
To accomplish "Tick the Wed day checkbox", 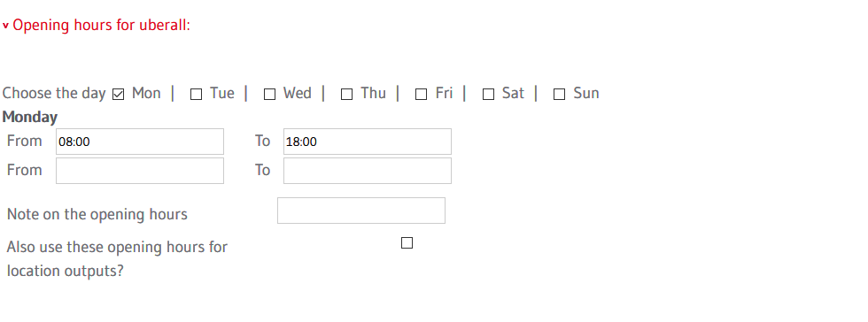I will [269, 95].
